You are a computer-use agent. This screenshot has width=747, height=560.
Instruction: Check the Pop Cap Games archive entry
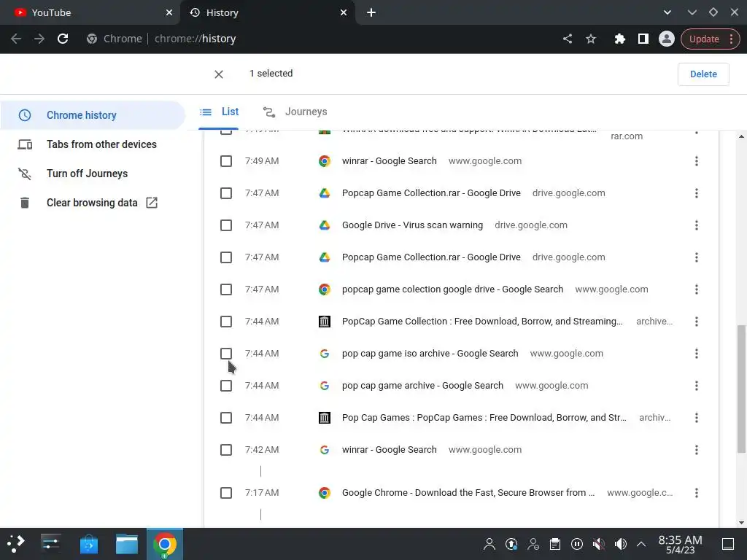(226, 418)
